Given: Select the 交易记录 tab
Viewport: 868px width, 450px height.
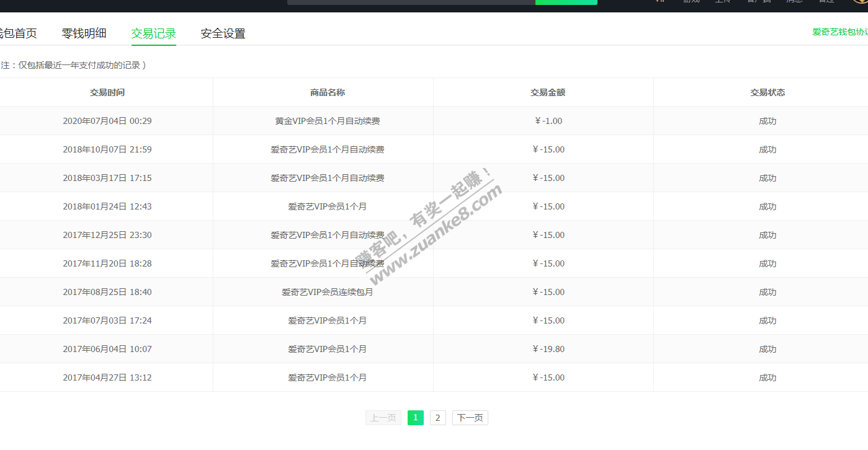Looking at the screenshot, I should click(154, 33).
